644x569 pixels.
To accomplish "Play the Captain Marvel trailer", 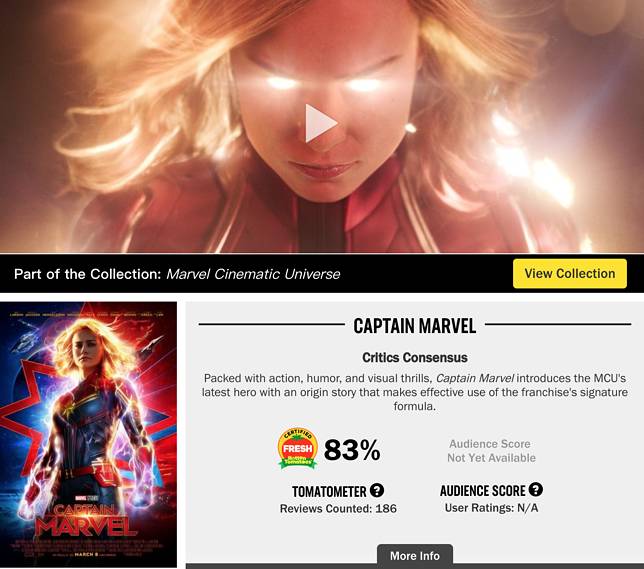I will 321,123.
